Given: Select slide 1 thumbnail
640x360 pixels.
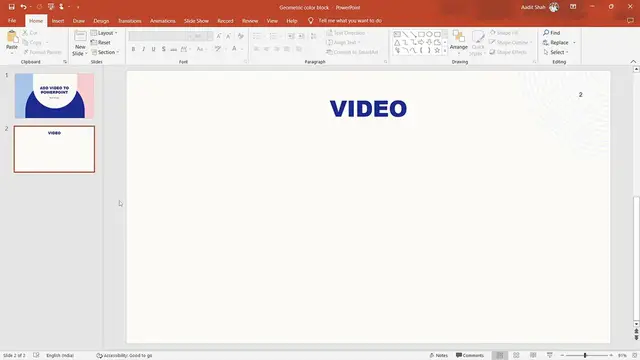Looking at the screenshot, I should pos(54,96).
